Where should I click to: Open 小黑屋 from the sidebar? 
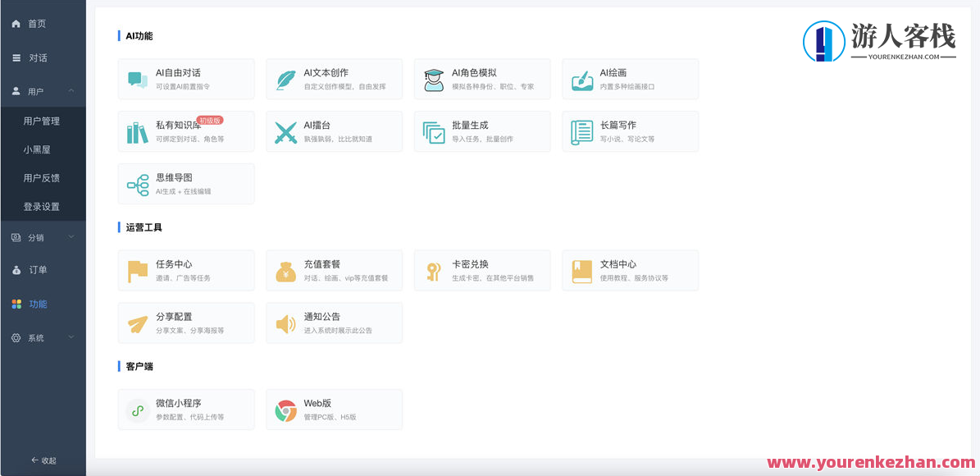pos(43,149)
